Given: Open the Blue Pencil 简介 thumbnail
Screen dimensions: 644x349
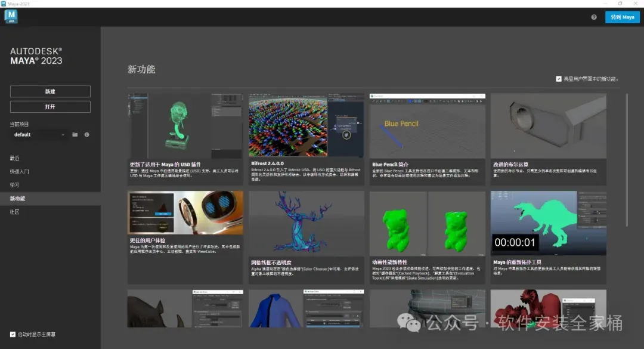Looking at the screenshot, I should 427,126.
